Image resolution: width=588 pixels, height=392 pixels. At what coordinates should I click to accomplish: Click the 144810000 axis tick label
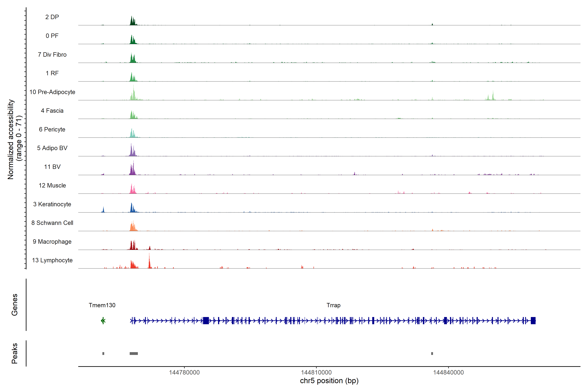316,373
